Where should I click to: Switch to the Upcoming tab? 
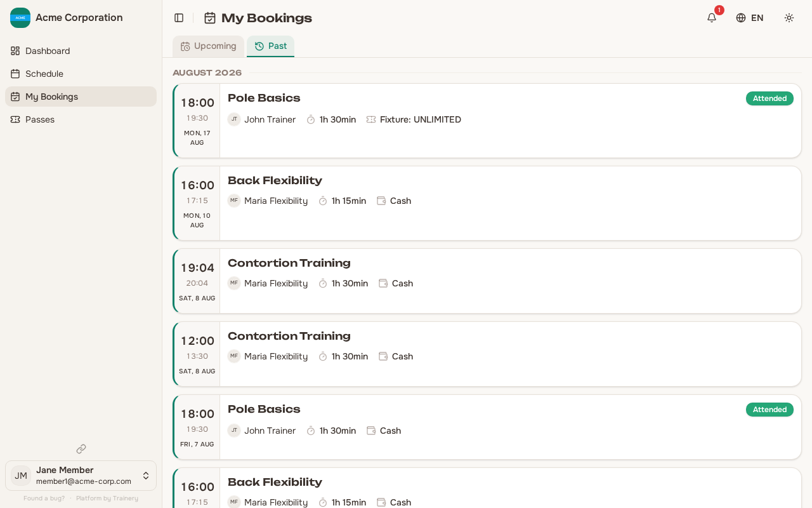pos(208,46)
